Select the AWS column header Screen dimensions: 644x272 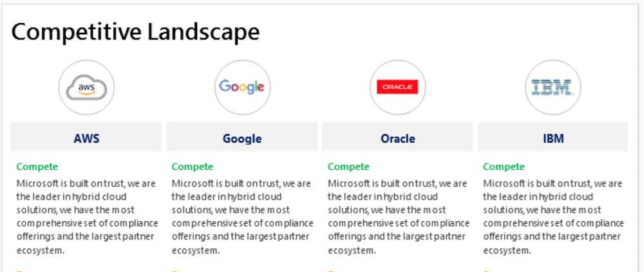coord(86,138)
